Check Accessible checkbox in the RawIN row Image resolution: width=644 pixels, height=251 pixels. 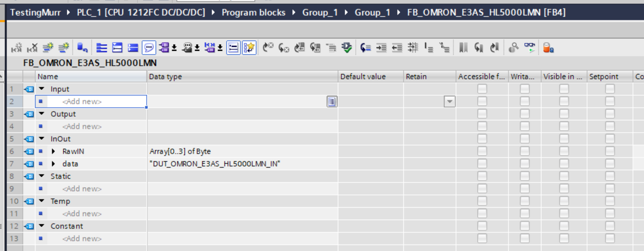(482, 151)
